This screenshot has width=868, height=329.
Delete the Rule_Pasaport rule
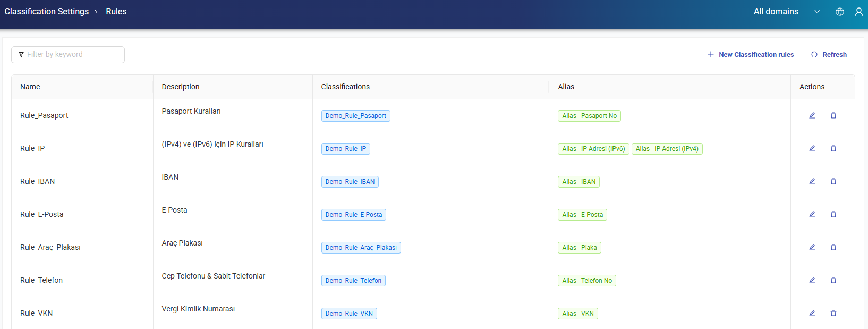tap(833, 115)
